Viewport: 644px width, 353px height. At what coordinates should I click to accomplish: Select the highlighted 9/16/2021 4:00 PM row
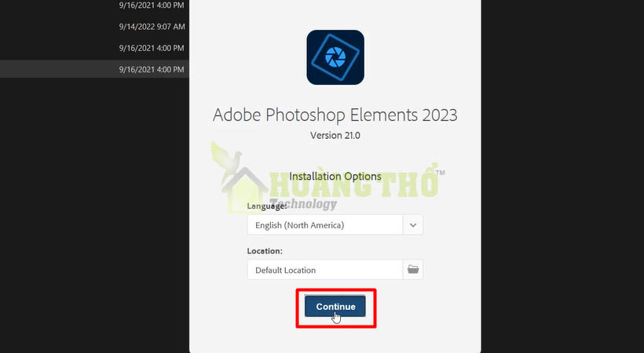94,69
